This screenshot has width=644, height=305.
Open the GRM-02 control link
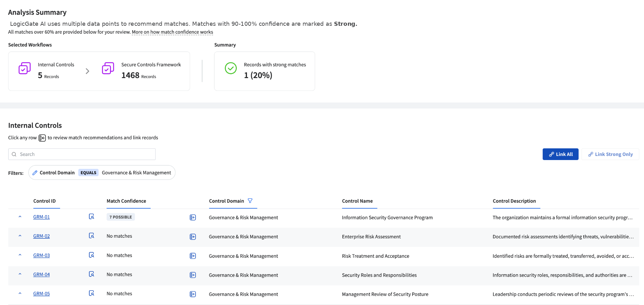42,236
